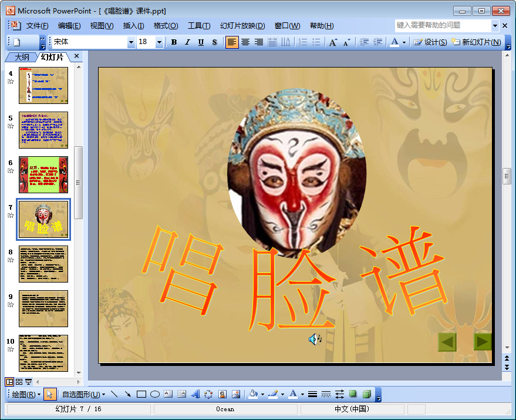The width and height of the screenshot is (516, 420).
Task: Start slide show from current slide
Action: (29, 382)
